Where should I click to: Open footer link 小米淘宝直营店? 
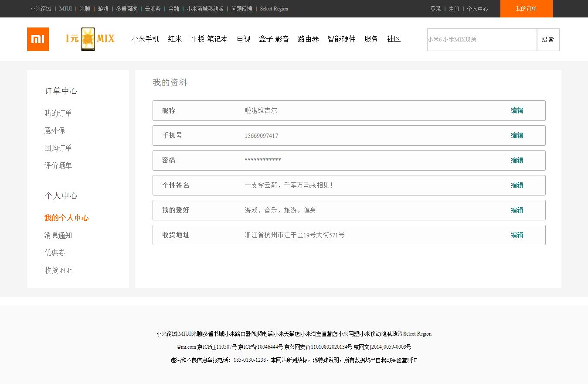click(319, 334)
